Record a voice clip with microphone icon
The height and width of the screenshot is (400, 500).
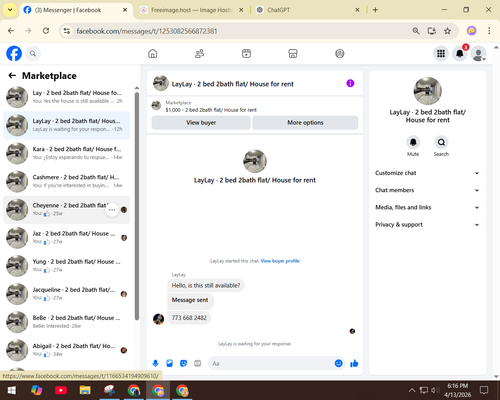pyautogui.click(x=155, y=363)
